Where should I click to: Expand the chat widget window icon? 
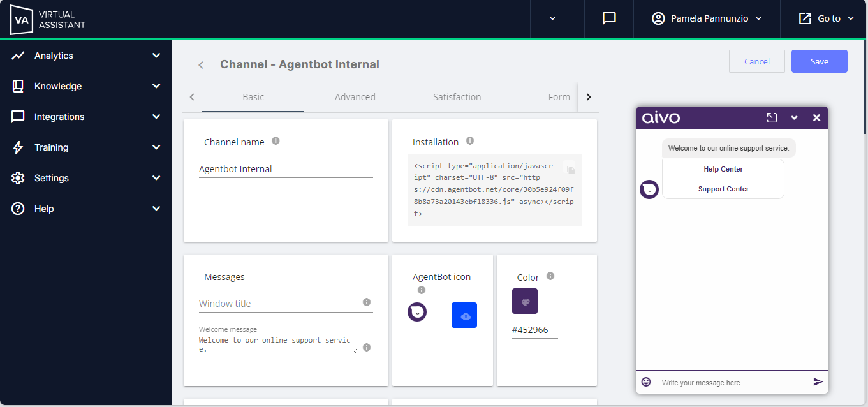point(772,117)
